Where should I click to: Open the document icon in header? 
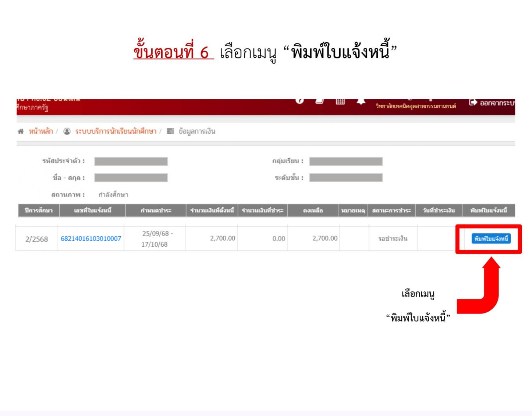[320, 101]
